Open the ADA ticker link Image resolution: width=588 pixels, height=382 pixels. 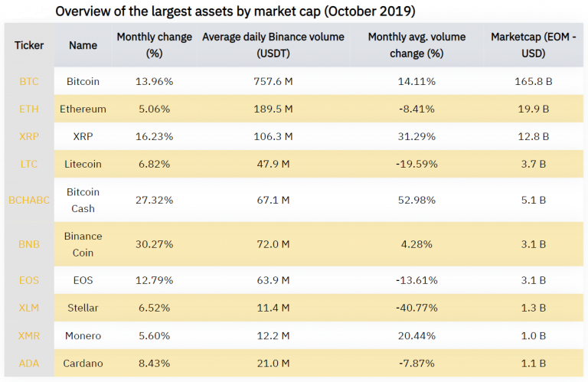(28, 363)
